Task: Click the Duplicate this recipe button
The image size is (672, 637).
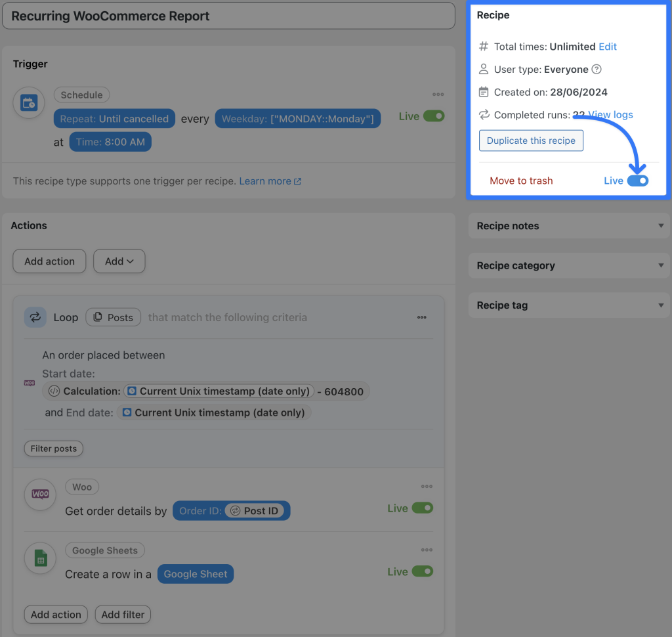Action: [x=530, y=140]
